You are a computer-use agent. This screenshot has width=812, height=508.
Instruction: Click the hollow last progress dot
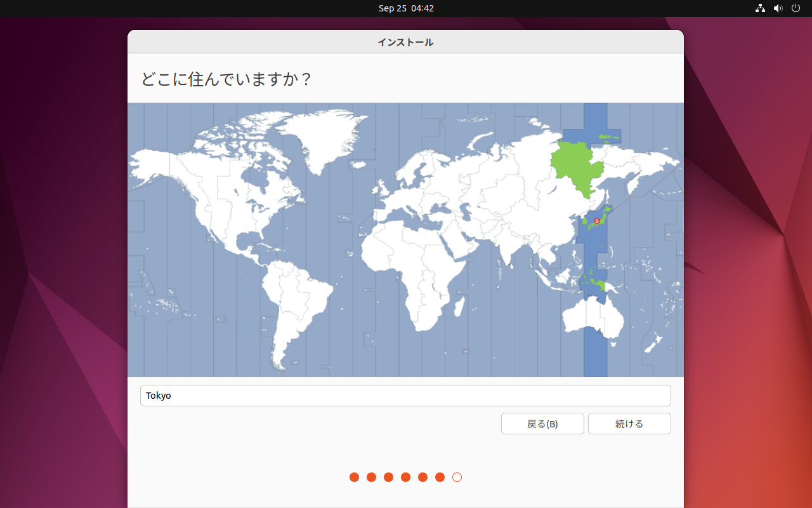(x=457, y=477)
